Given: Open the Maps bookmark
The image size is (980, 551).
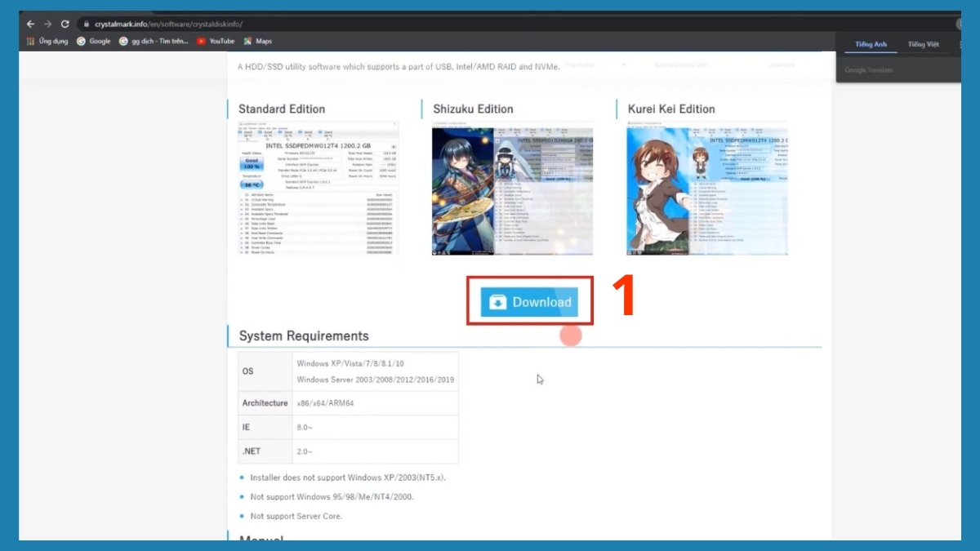Looking at the screenshot, I should [257, 41].
